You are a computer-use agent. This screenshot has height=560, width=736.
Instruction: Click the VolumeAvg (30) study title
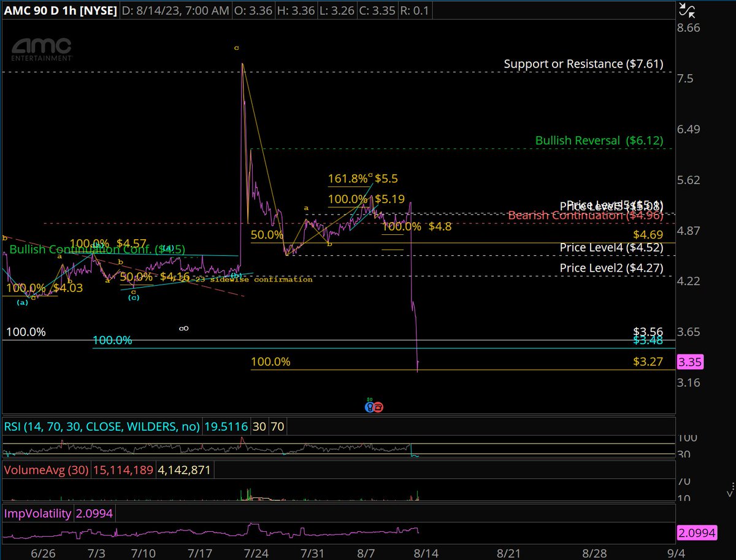[47, 470]
